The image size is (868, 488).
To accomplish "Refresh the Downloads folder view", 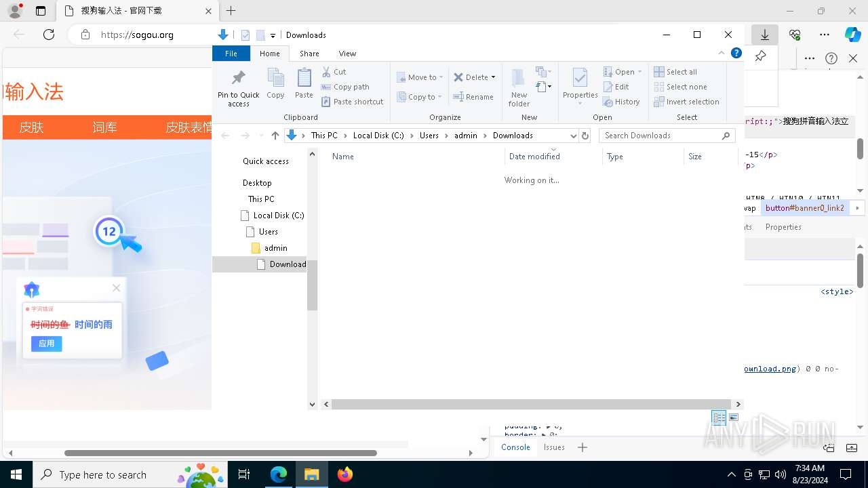I will (585, 136).
